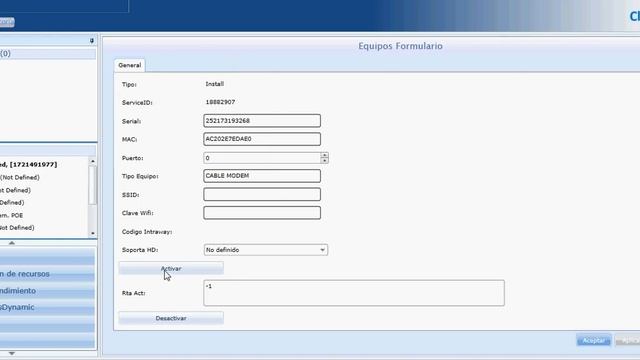Click the Desactivar button
This screenshot has height=360, width=640.
click(x=171, y=318)
